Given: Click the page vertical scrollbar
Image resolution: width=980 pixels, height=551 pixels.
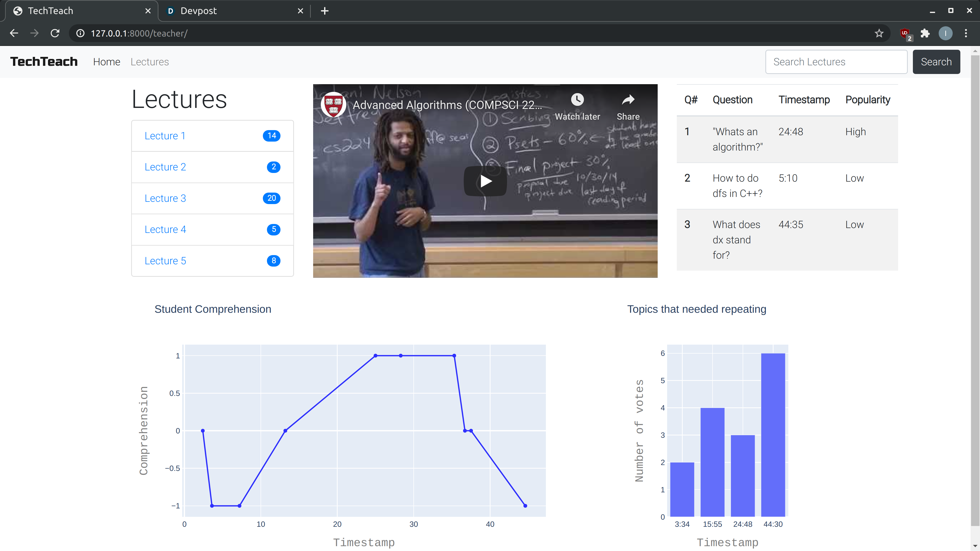Looking at the screenshot, I should click(x=975, y=289).
